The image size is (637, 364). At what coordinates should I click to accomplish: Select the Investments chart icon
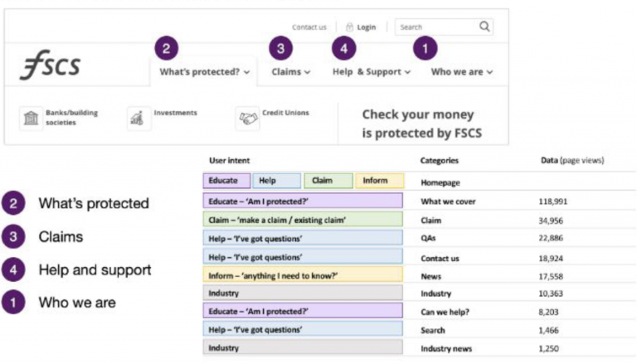click(139, 119)
